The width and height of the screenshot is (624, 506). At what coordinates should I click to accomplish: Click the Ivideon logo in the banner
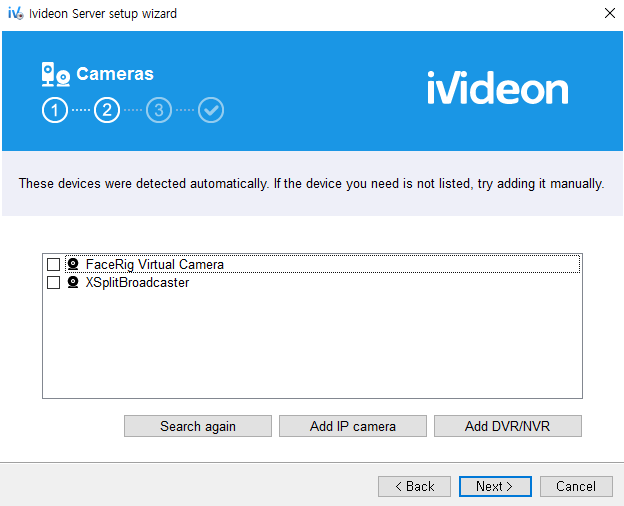498,88
